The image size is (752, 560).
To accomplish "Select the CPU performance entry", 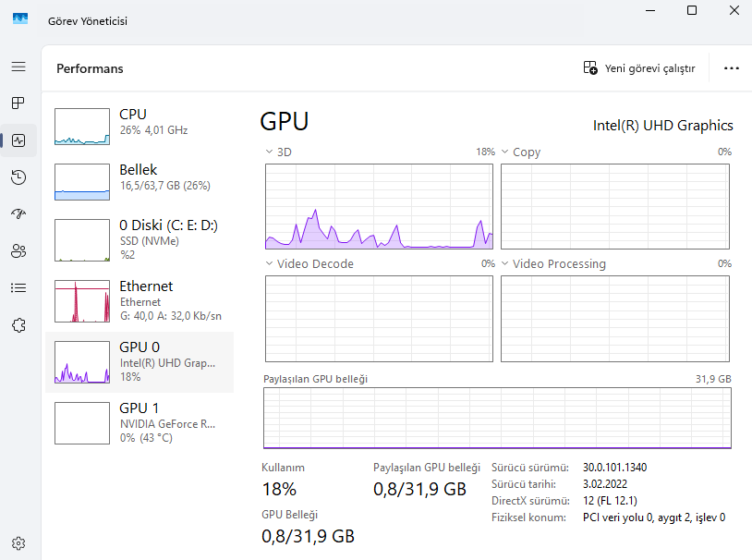I will click(139, 127).
